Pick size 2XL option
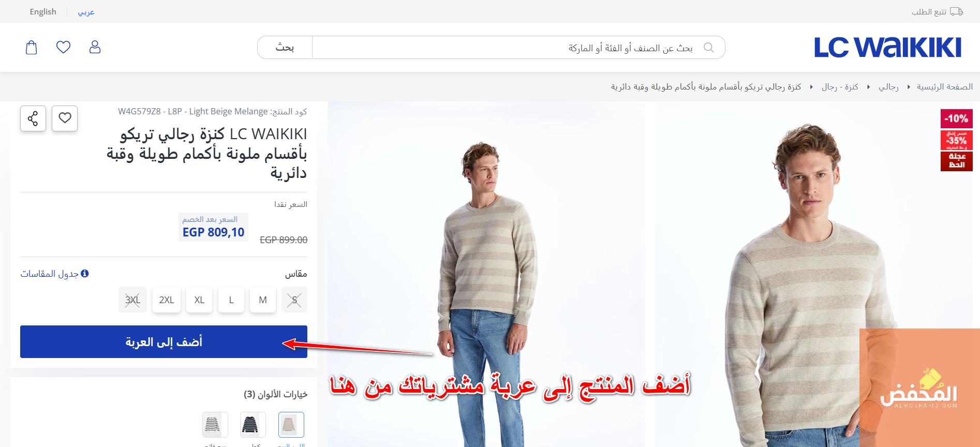The height and width of the screenshot is (447, 980). click(x=167, y=300)
